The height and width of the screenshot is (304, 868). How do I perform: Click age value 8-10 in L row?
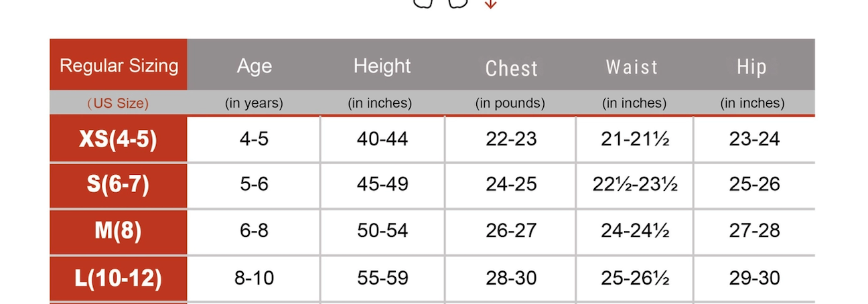255,278
